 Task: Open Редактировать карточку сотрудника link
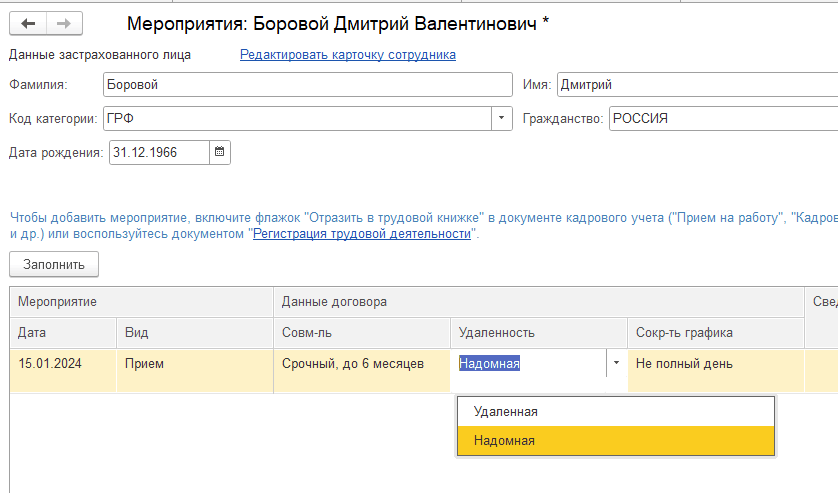click(348, 55)
